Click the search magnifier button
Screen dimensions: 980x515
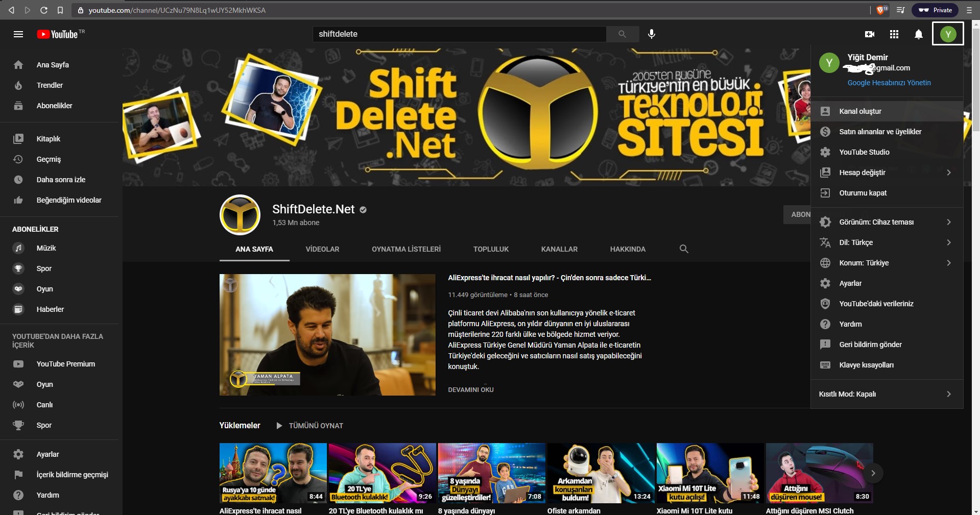(x=622, y=34)
